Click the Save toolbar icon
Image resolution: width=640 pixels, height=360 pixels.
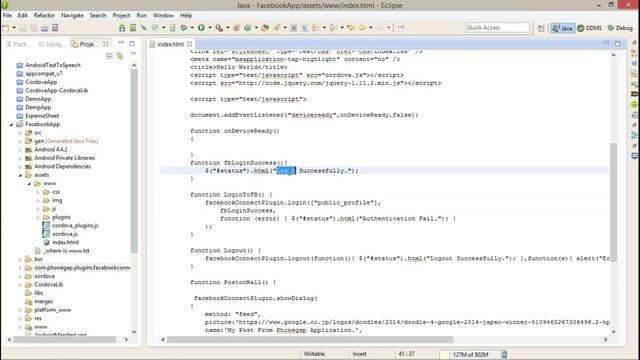(x=23, y=28)
